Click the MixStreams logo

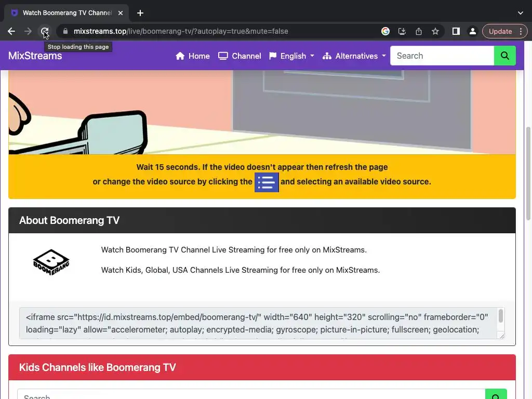(x=35, y=56)
